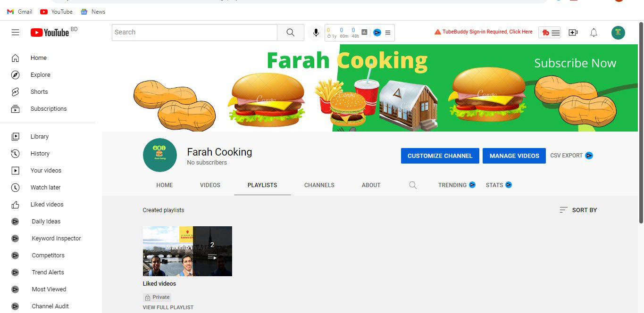This screenshot has height=313, width=644.
Task: Click the CUSTOMIZE CHANNEL button
Action: [440, 156]
